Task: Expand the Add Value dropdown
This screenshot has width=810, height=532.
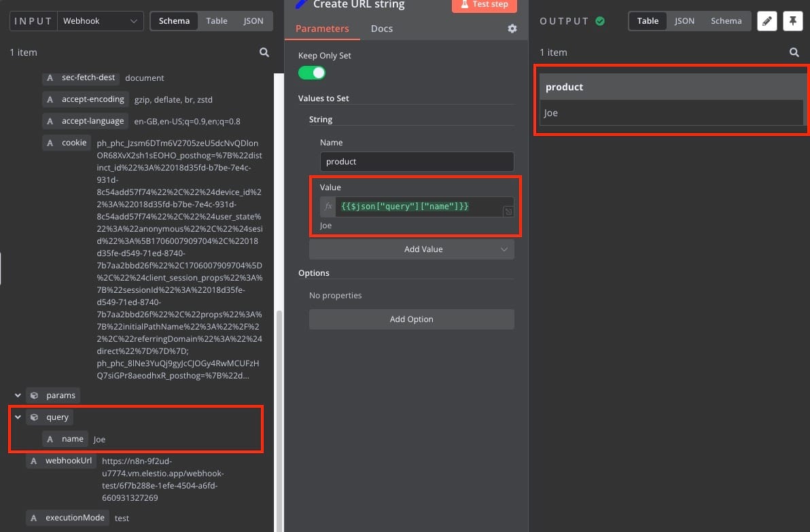Action: tap(504, 249)
